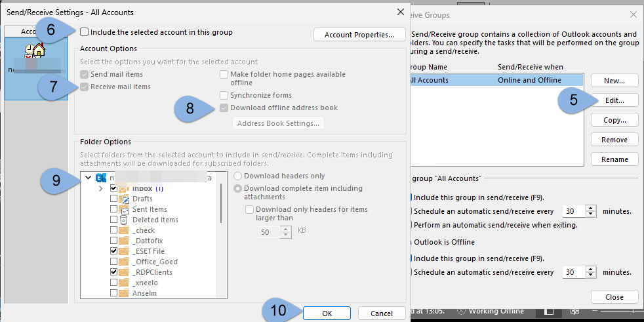Select Download headers only radio button
Image resolution: width=644 pixels, height=322 pixels.
(x=238, y=176)
